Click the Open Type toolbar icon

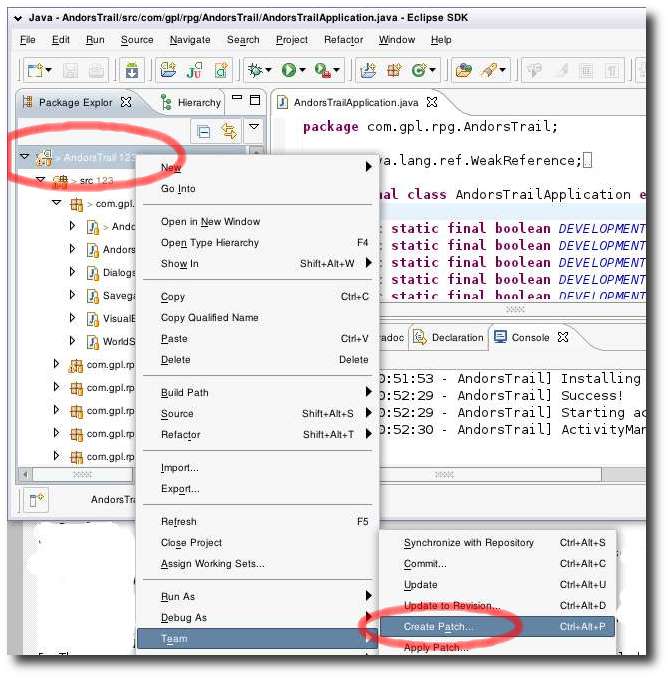tap(464, 70)
